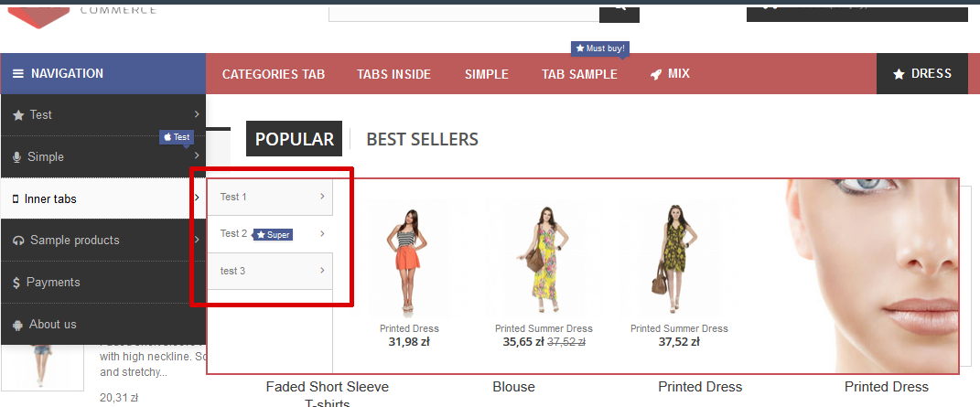
Task: Open Faded Short Sleeve T-shirts product
Action: coord(328,394)
